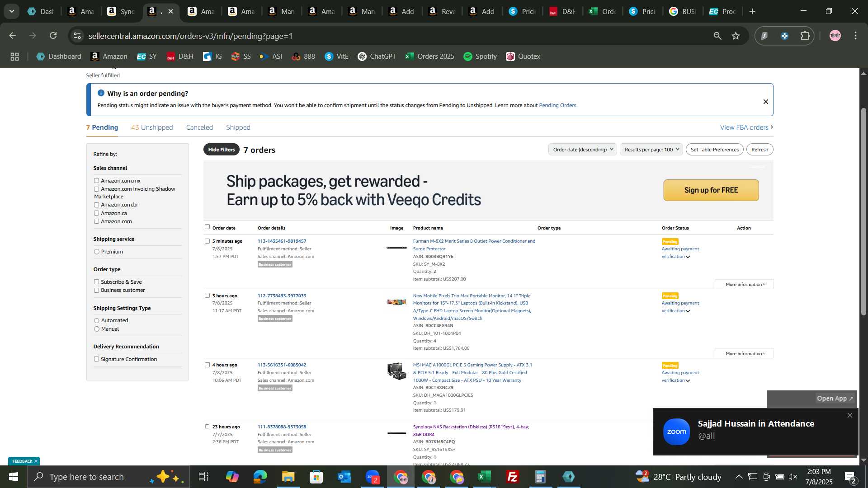Open the Extensions puzzle icon
This screenshot has width=868, height=488.
click(x=805, y=36)
